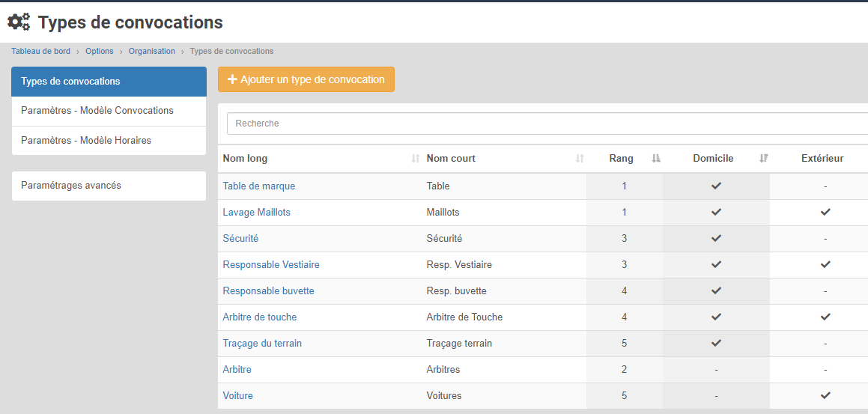Click Extérieur checkmark for Lavage Maillots row

[x=825, y=212]
